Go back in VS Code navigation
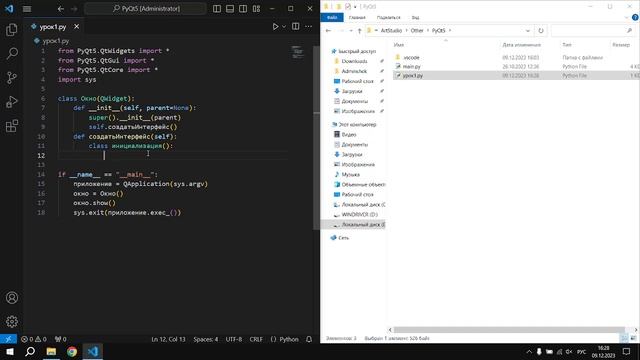 tap(61, 9)
